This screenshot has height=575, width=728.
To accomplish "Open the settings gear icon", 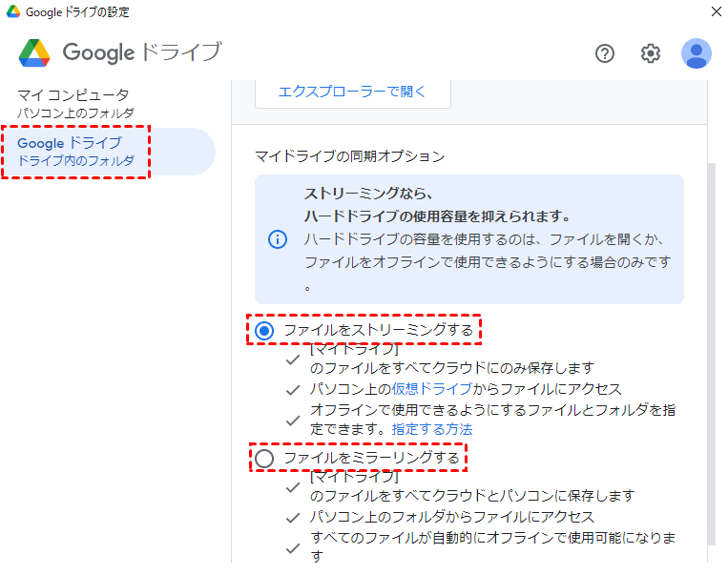I will [x=651, y=53].
